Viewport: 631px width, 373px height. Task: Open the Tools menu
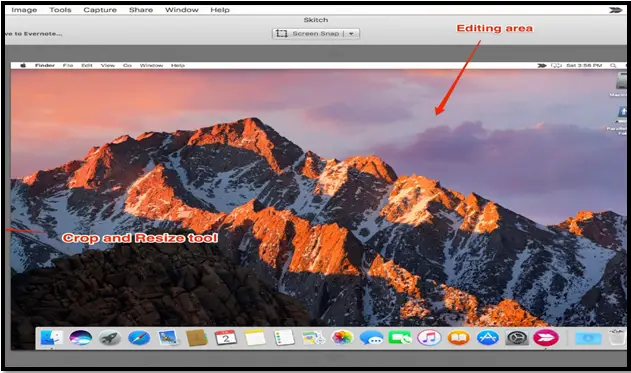pyautogui.click(x=60, y=10)
